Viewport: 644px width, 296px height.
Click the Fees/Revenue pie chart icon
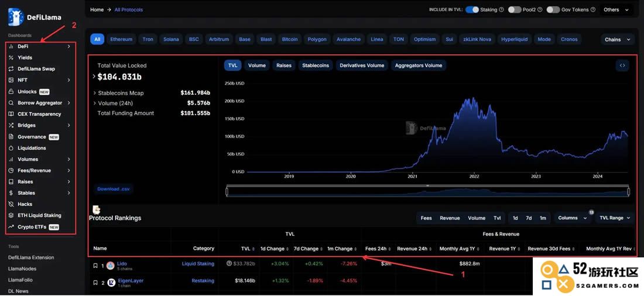[11, 170]
